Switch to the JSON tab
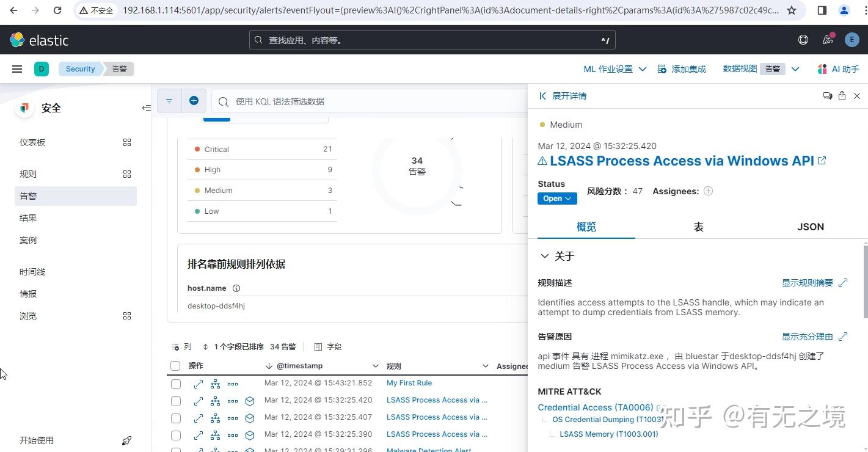The height and width of the screenshot is (452, 868). coord(811,227)
